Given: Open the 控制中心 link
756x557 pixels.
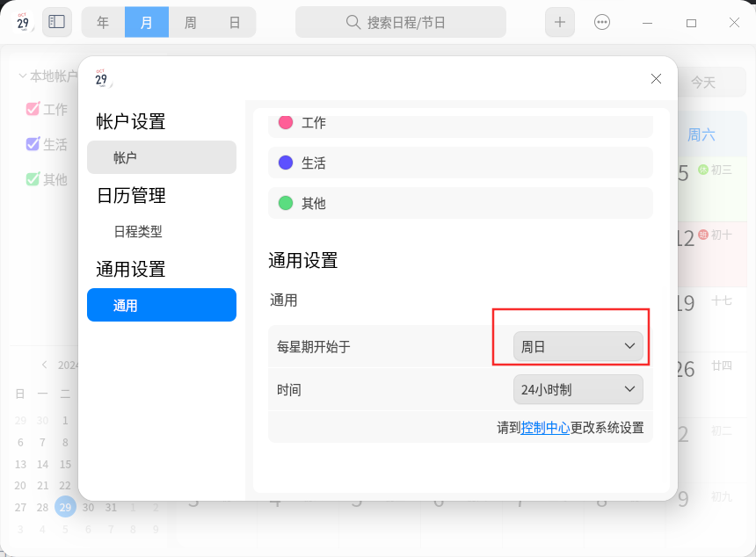Looking at the screenshot, I should (x=545, y=427).
